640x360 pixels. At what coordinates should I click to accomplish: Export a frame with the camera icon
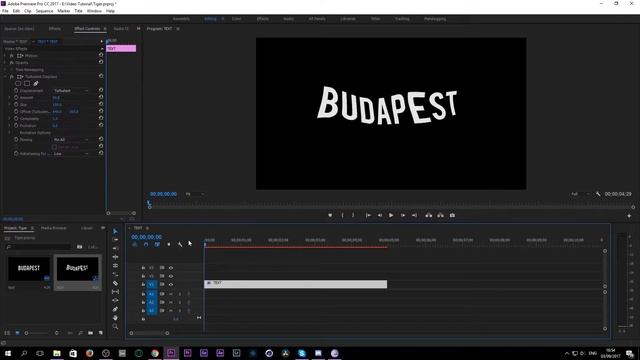coord(452,215)
